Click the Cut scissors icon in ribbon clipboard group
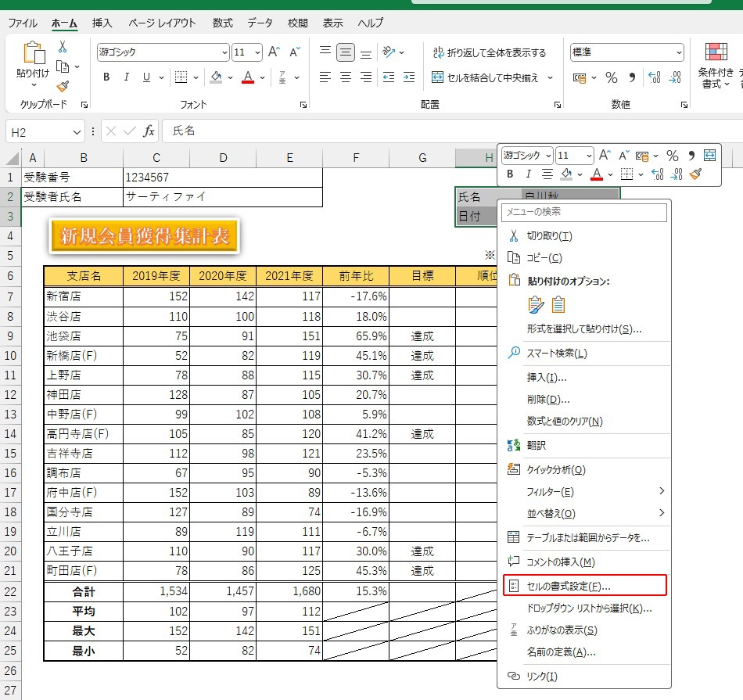743x700 pixels. [63, 47]
